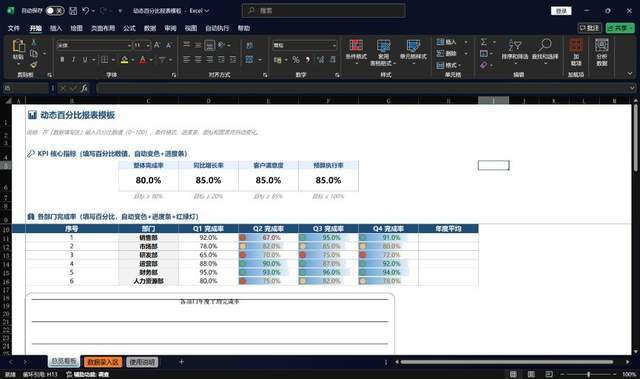Click the insert function fx icon
Image resolution: width=640 pixels, height=379 pixels.
point(84,88)
